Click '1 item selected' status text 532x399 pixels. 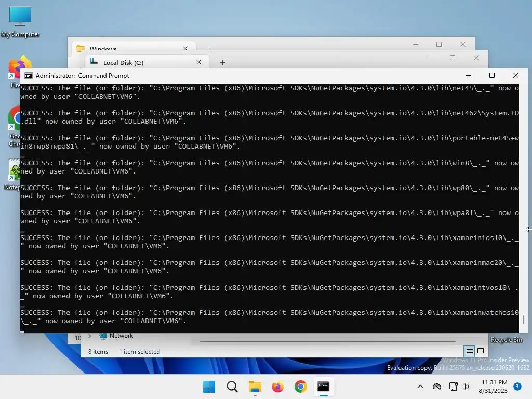pyautogui.click(x=139, y=352)
